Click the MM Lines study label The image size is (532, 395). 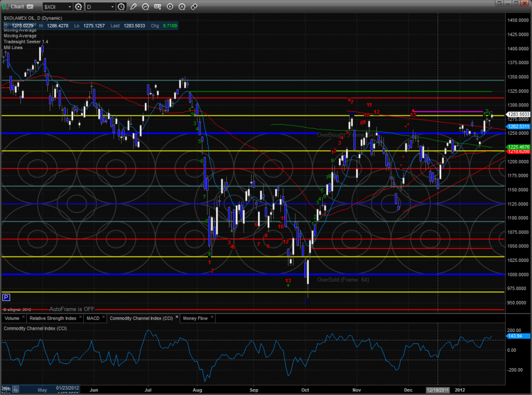pos(13,47)
